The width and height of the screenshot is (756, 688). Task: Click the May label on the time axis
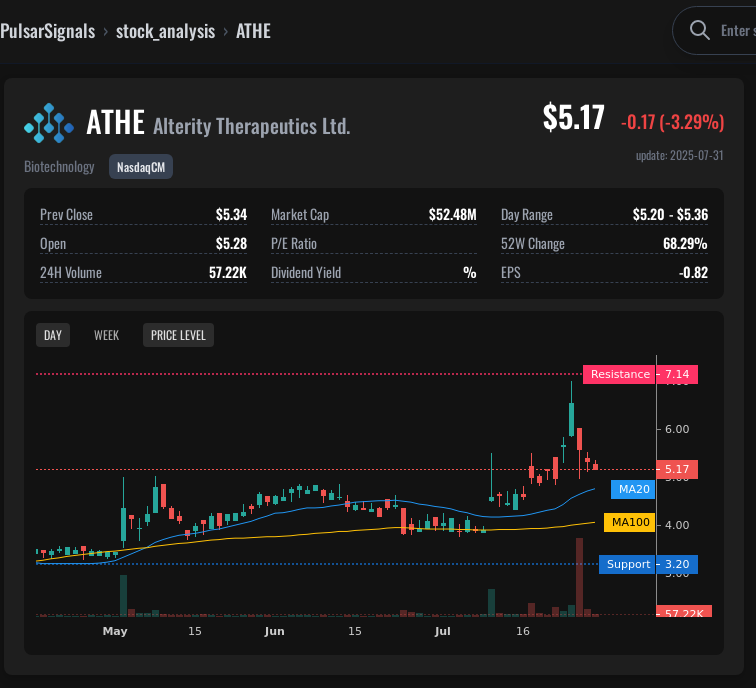point(115,631)
